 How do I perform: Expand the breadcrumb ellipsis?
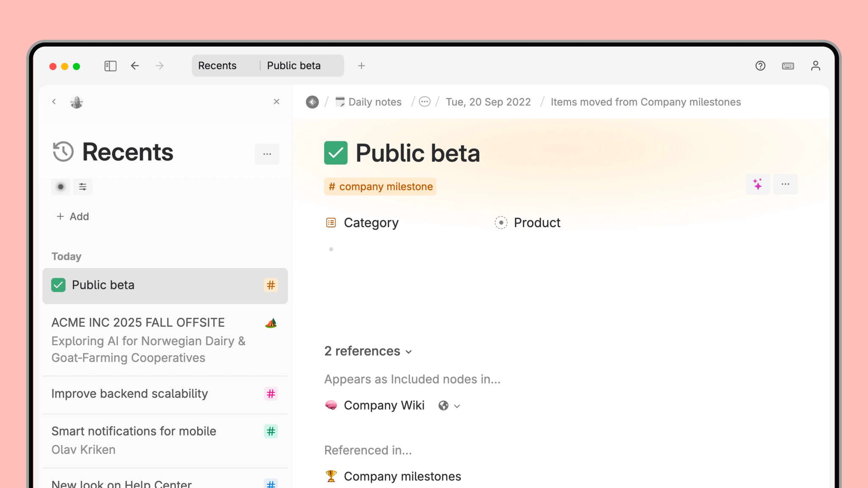pos(424,102)
